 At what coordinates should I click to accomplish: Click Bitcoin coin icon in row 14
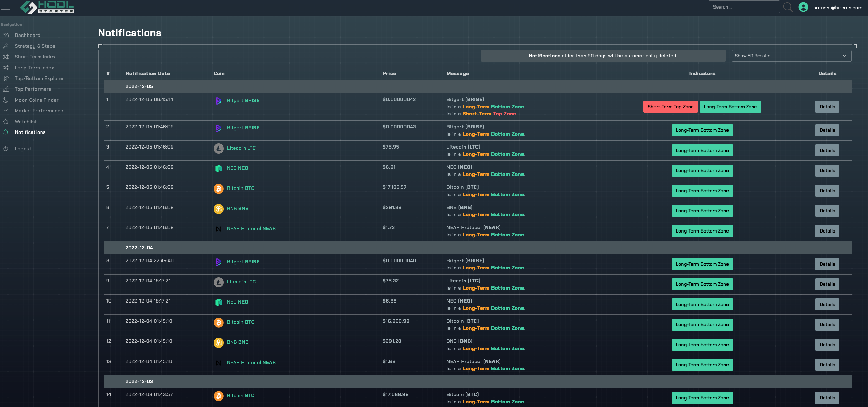point(219,396)
